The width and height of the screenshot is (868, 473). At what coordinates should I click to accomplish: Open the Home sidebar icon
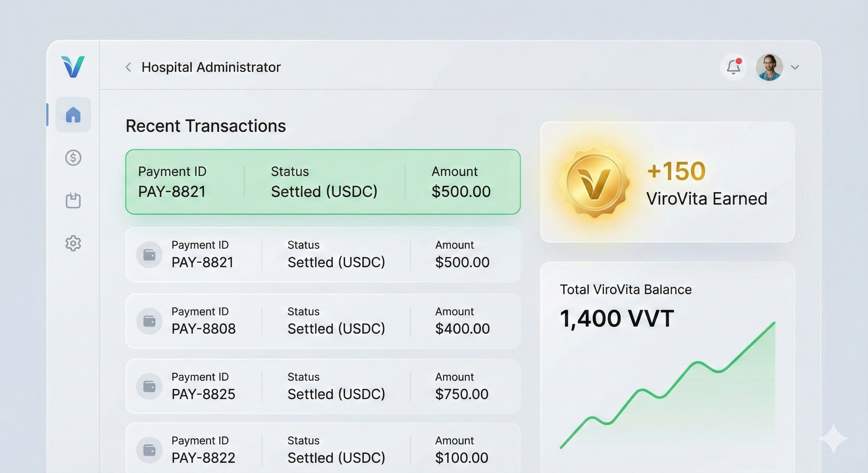73,115
